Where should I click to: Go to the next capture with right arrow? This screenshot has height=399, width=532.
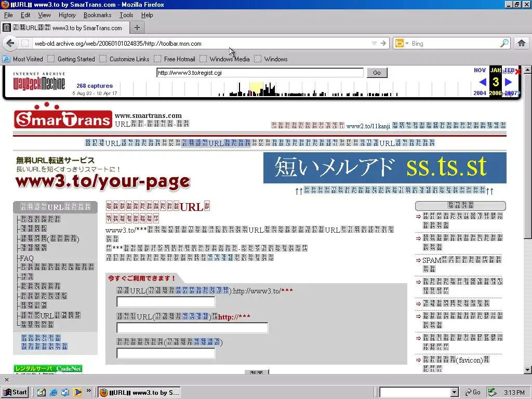[508, 82]
